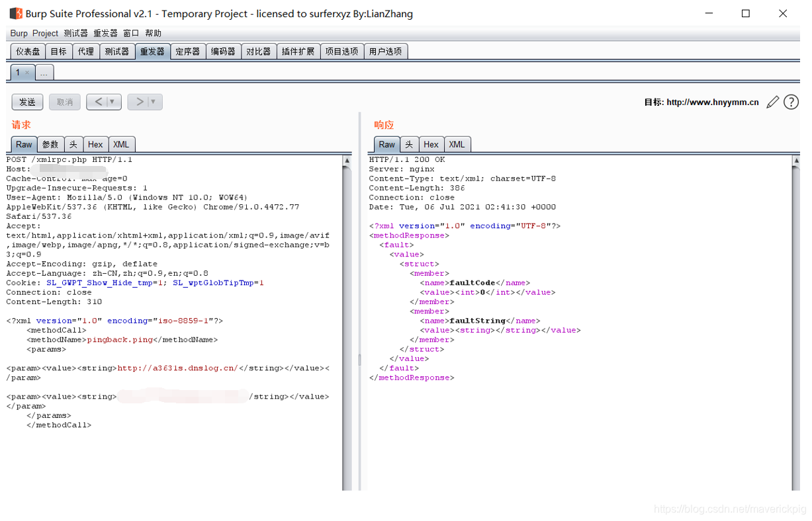Switch to the 插件扩展 tab
The image size is (812, 521).
(298, 52)
